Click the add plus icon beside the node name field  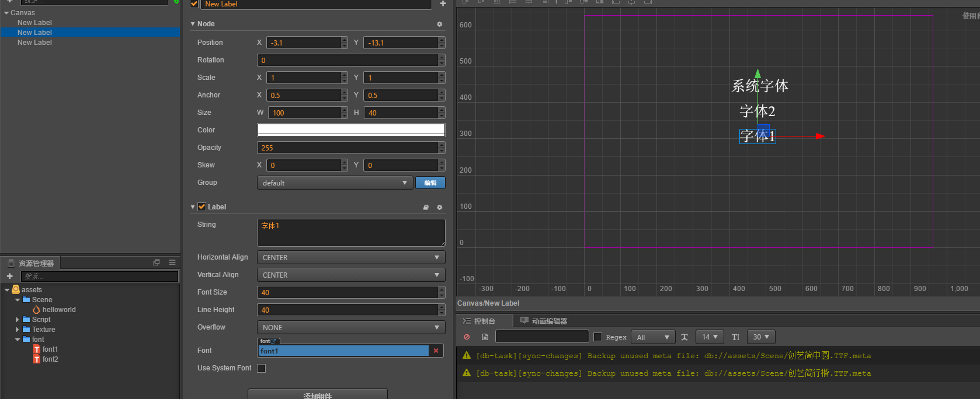click(443, 3)
